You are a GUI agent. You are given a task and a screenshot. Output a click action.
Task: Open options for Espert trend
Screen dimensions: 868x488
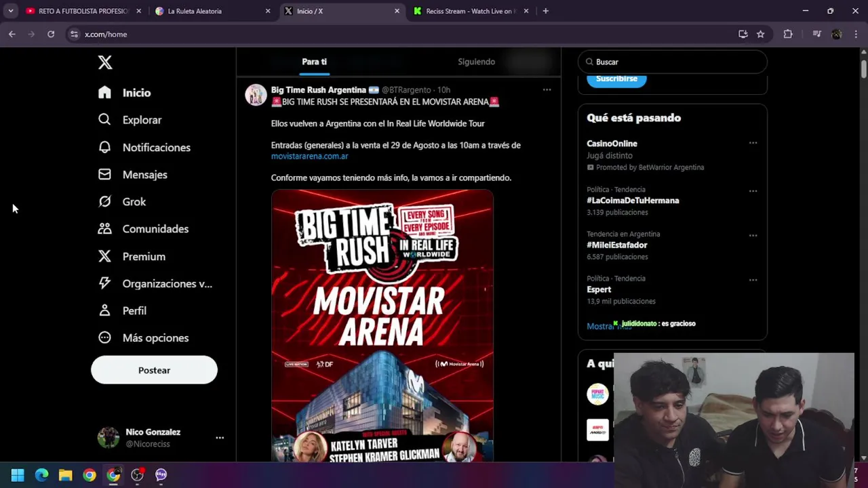[753, 280]
